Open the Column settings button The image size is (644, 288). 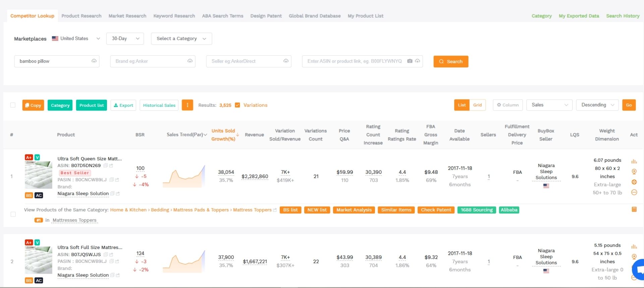[x=508, y=105]
